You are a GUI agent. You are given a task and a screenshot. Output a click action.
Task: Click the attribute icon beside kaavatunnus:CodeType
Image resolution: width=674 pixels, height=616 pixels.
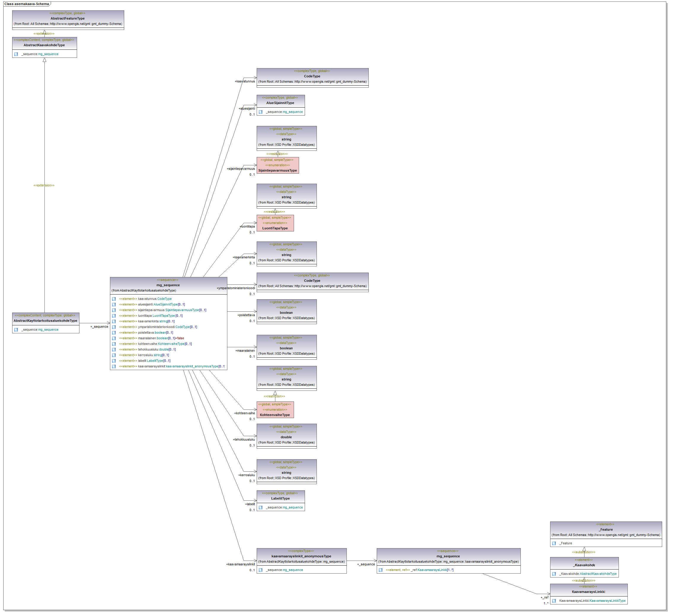[x=114, y=299]
